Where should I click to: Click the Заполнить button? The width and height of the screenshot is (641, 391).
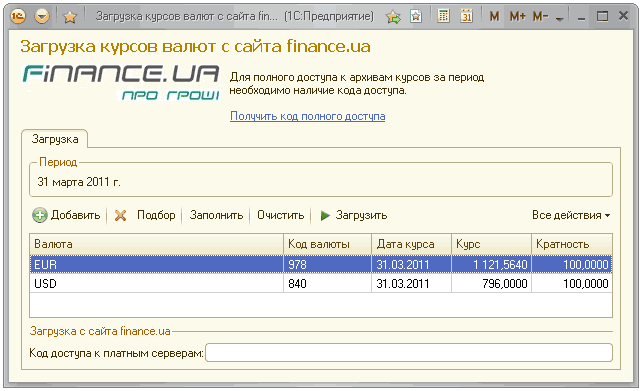click(216, 215)
